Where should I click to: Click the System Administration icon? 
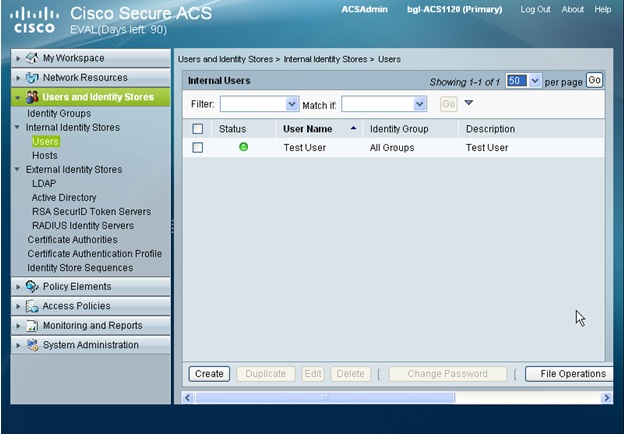(32, 345)
